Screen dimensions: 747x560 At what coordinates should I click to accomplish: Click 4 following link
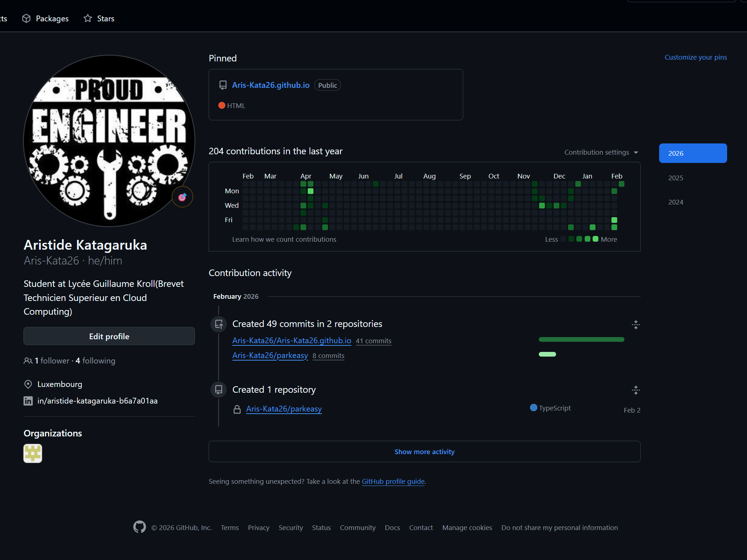95,361
